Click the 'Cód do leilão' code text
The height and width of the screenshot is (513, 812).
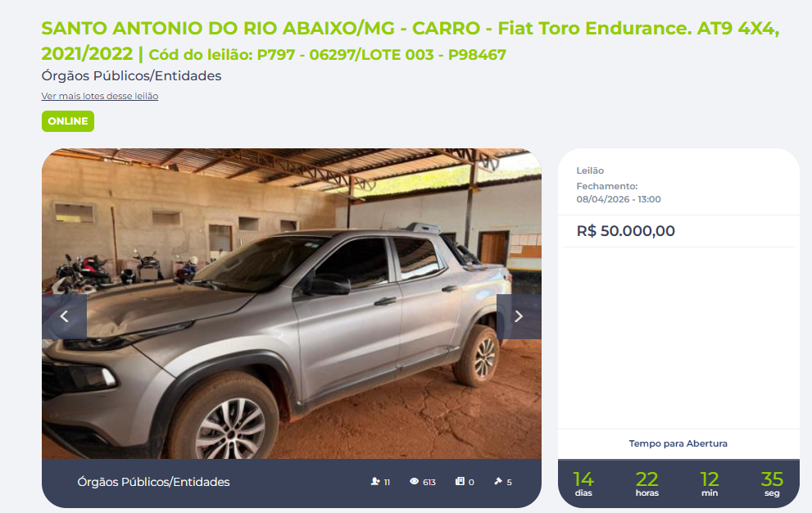tap(327, 54)
